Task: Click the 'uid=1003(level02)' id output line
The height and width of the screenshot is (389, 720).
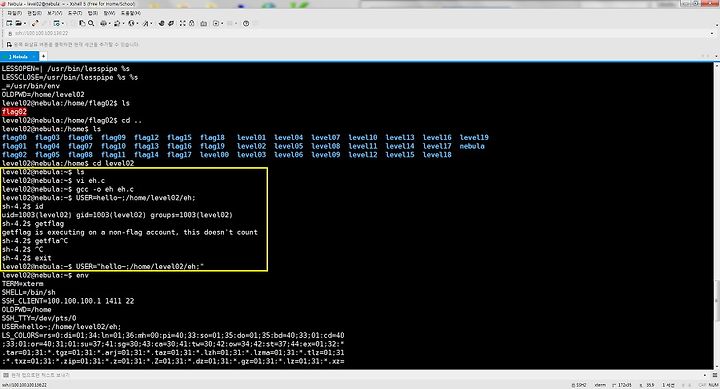Action: [x=117, y=215]
